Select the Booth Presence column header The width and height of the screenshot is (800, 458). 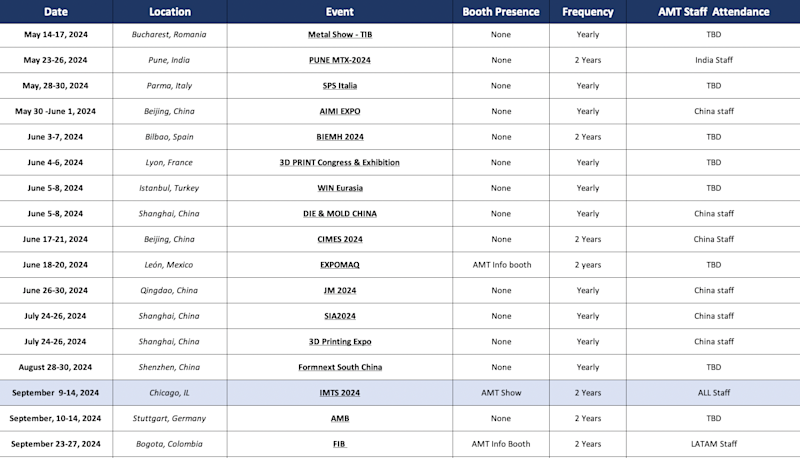(501, 12)
